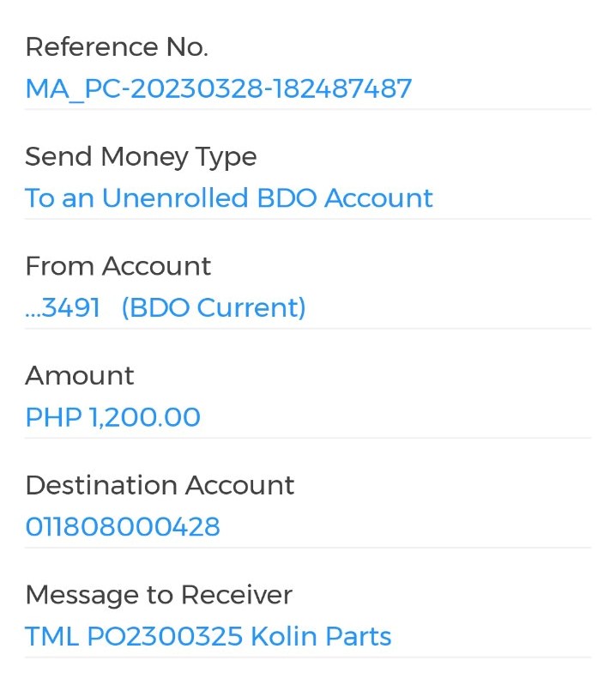Click destination account number 011808000428
Screen dimensions: 616x673
[123, 526]
